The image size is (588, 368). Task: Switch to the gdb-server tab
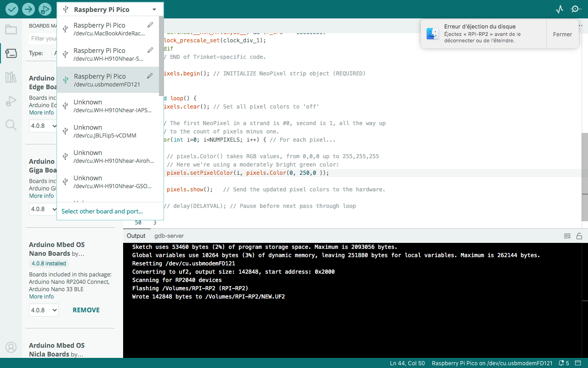[x=169, y=236]
